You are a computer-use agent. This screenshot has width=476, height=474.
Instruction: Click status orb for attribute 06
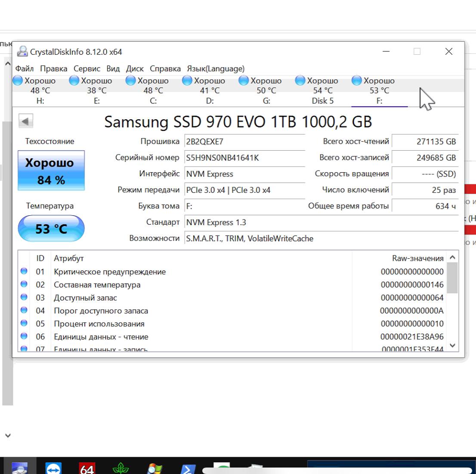click(24, 336)
